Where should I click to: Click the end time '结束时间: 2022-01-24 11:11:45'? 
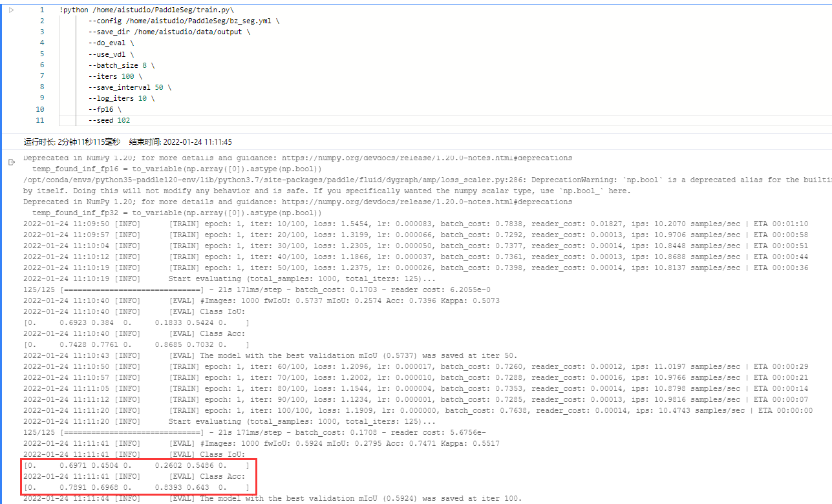(180, 142)
